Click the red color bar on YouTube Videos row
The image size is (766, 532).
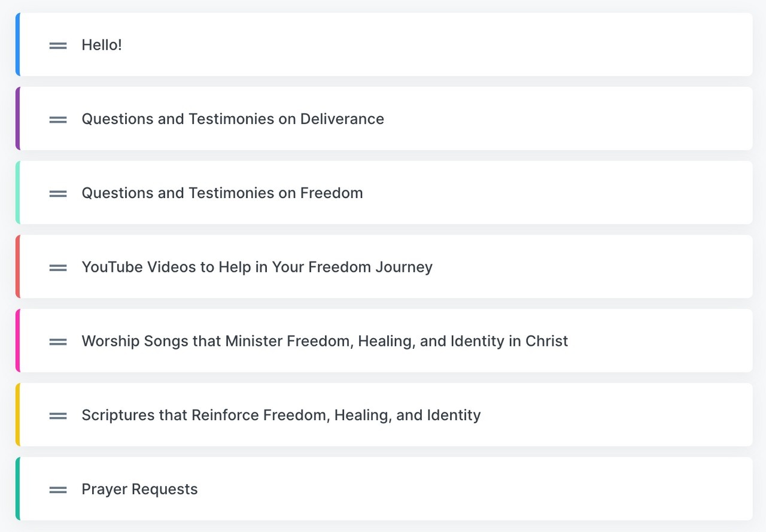coord(18,267)
